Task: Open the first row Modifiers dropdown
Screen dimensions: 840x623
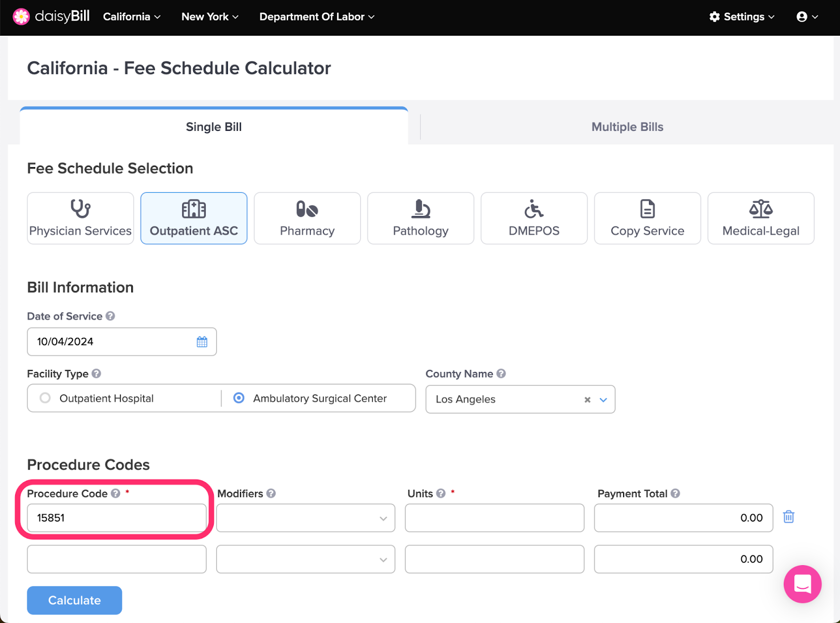Action: click(x=306, y=518)
